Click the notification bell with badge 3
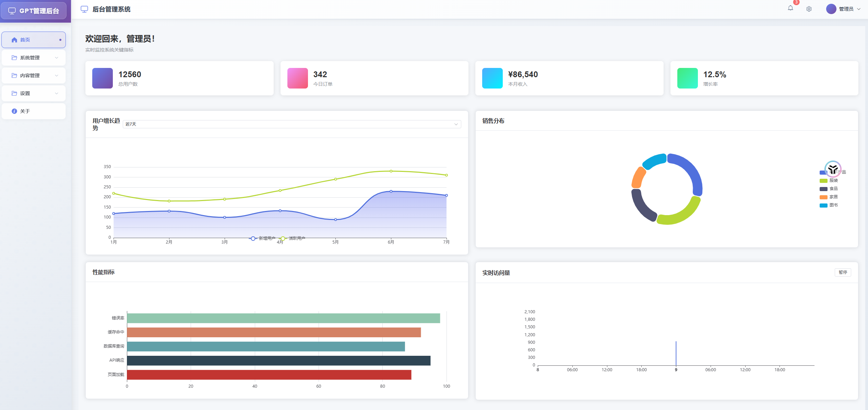Image resolution: width=868 pixels, height=410 pixels. (790, 8)
